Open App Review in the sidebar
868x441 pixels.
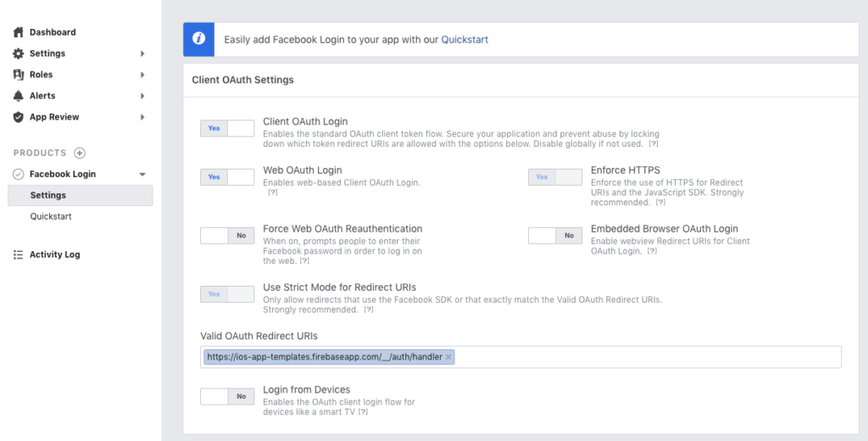coord(54,117)
